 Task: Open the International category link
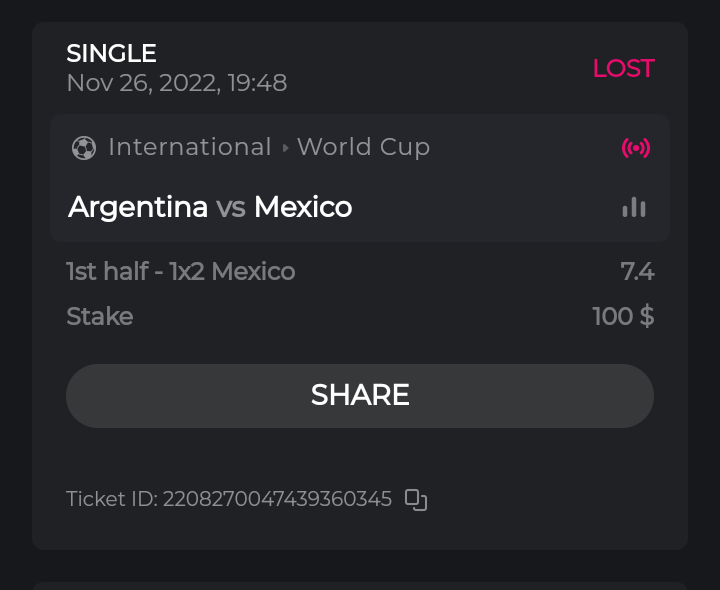(x=190, y=147)
